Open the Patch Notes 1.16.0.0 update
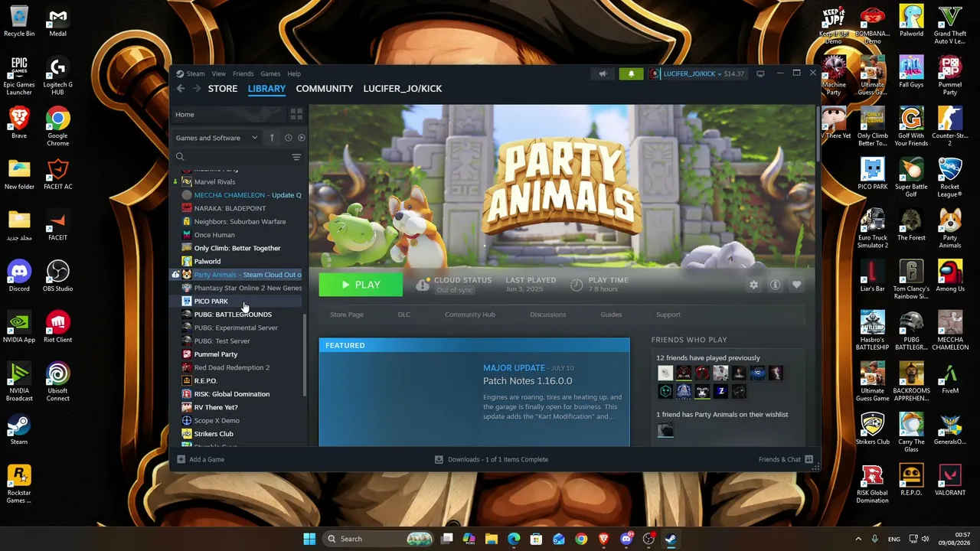Screen dimensions: 980x551 (528, 381)
